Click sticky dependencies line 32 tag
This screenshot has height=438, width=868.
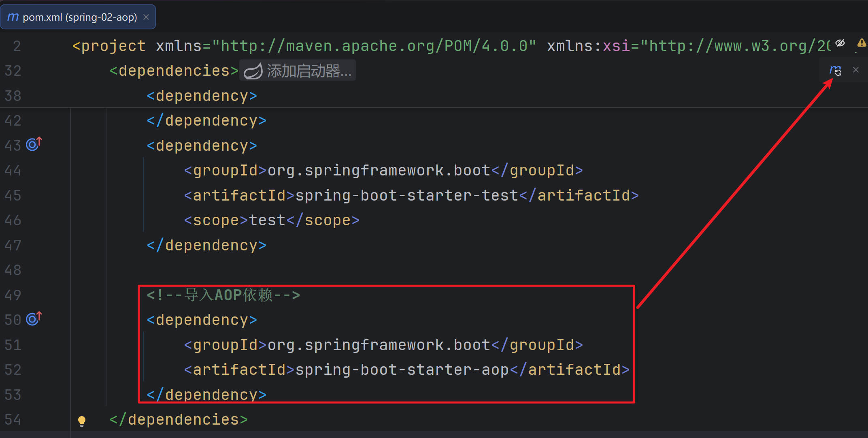174,71
